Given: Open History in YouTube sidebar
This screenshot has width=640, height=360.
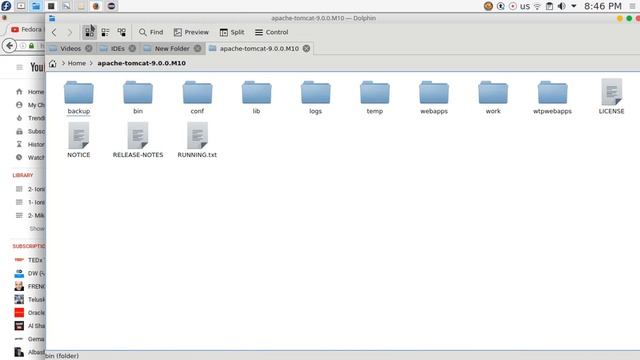Looking at the screenshot, I should pos(30,144).
